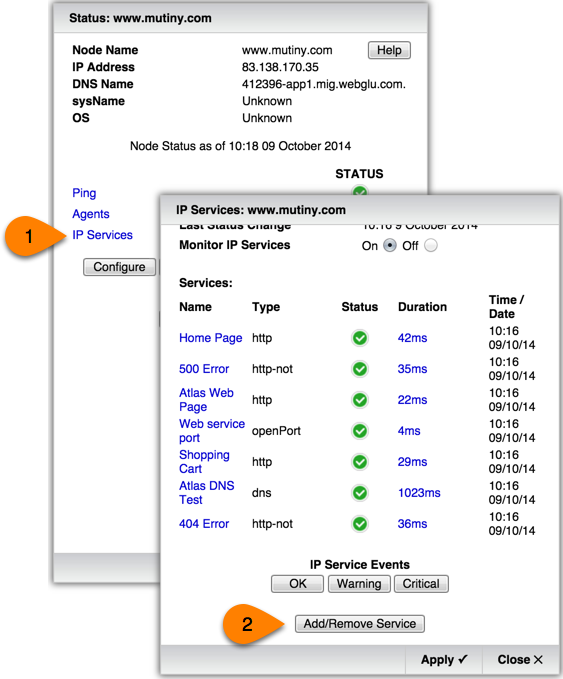Screen dimensions: 563x679
Task: Click the 404 Error status checkmark icon
Action: coord(359,524)
